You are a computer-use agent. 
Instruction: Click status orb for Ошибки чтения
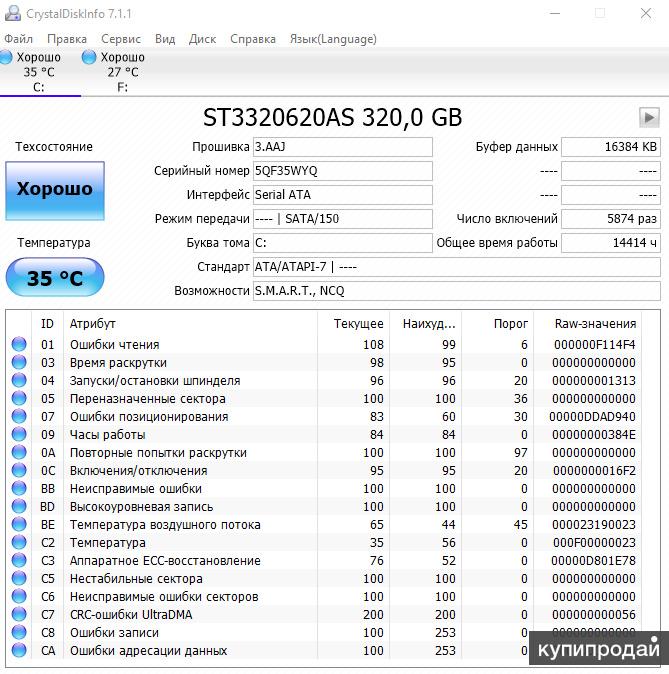[19, 344]
